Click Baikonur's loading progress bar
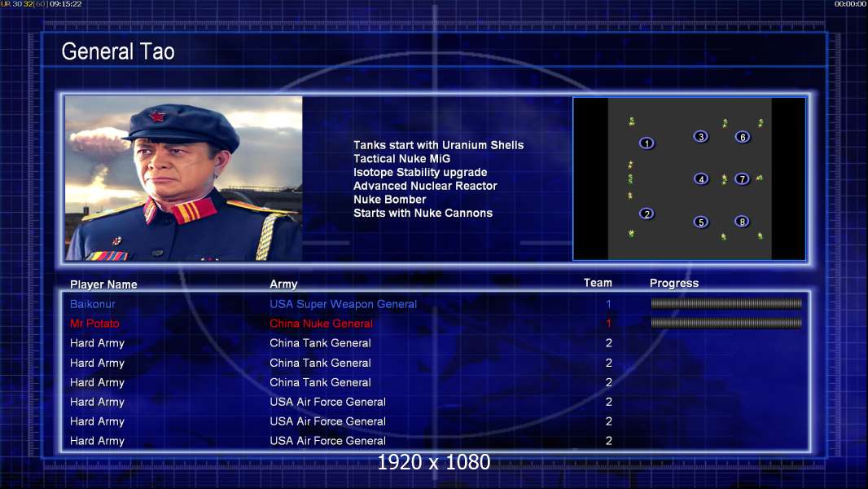Screen dimensions: 868x489 (726, 303)
